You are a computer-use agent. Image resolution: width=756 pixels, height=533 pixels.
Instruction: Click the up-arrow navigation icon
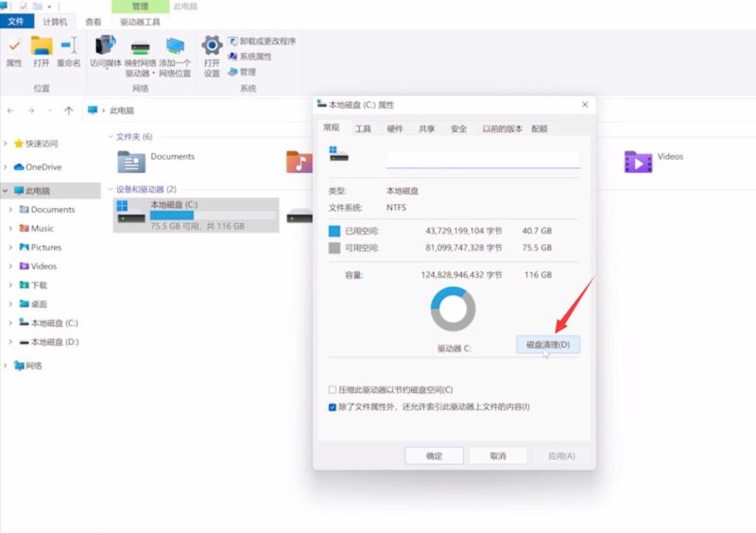68,111
